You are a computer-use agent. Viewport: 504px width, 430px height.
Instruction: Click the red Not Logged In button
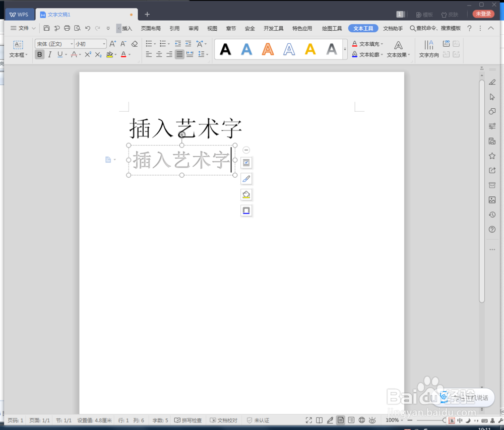[483, 14]
